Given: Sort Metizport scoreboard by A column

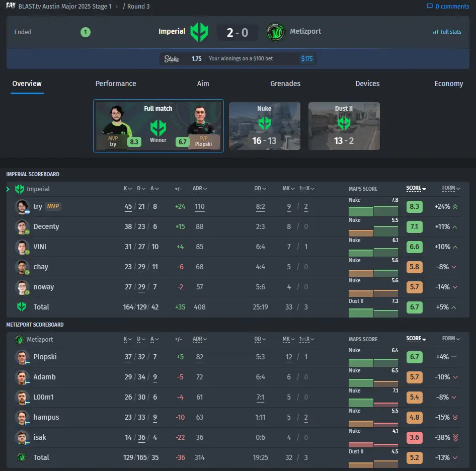Looking at the screenshot, I should [154, 339].
